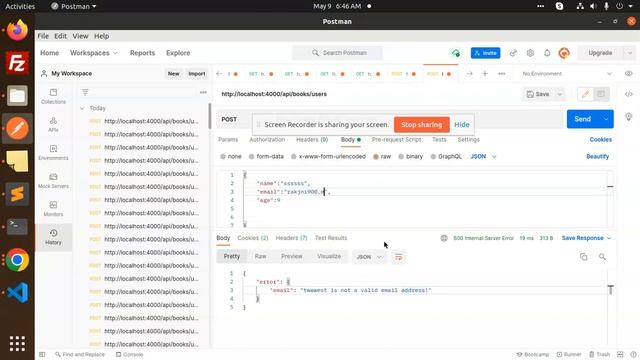
Task: Switch to Raw response view
Action: click(x=260, y=256)
